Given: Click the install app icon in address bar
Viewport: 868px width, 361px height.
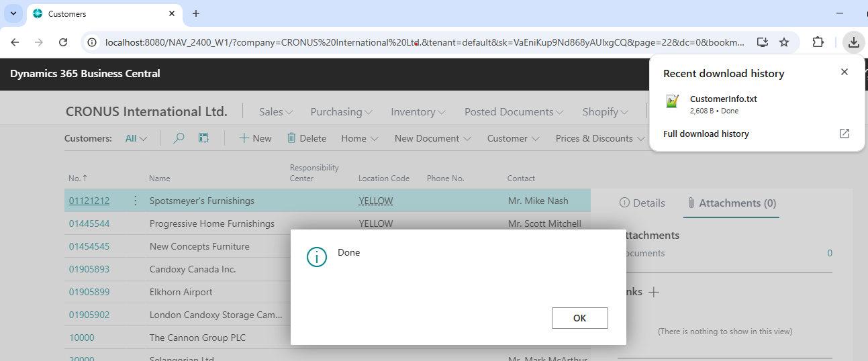Looking at the screenshot, I should coord(762,42).
